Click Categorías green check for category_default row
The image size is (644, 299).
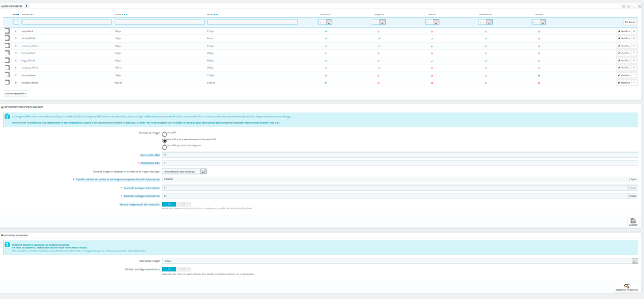click(379, 68)
